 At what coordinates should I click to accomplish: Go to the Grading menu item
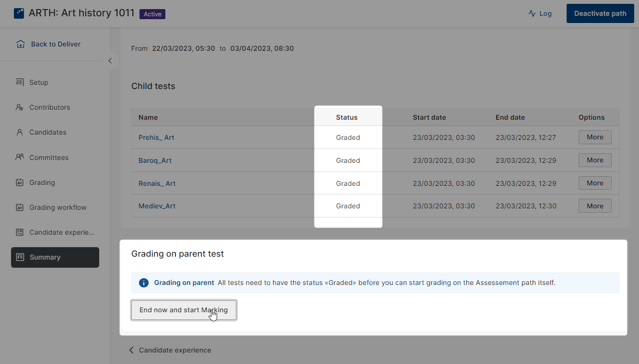(x=42, y=182)
